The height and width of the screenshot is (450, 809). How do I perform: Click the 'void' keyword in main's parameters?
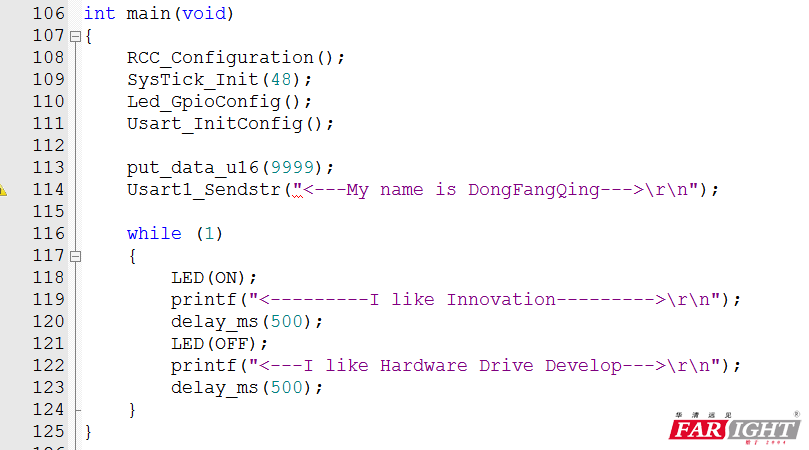[204, 13]
